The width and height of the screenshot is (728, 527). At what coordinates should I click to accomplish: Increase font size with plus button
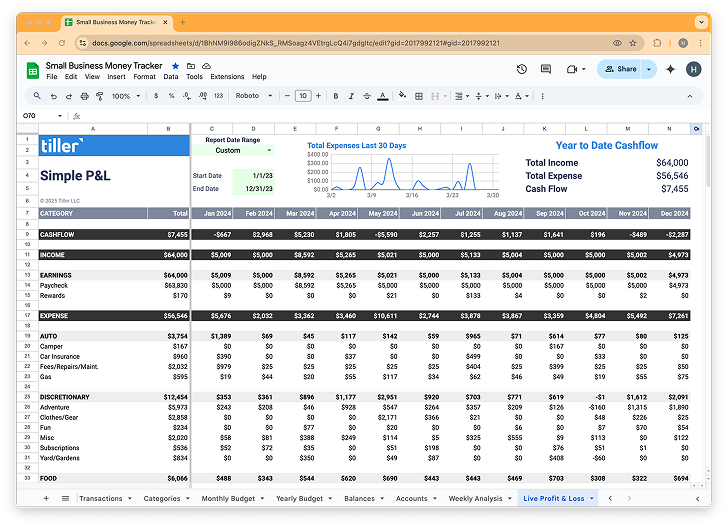pyautogui.click(x=318, y=96)
